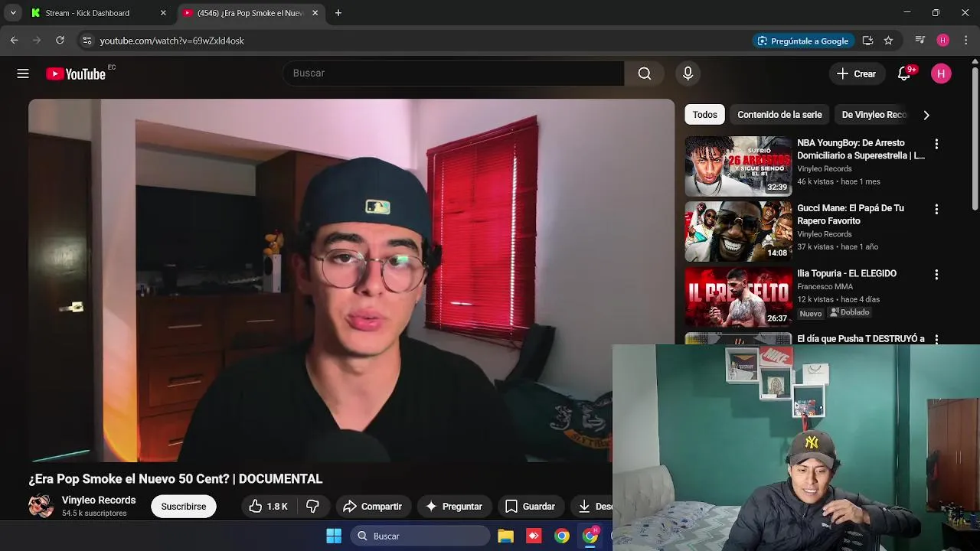This screenshot has height=551, width=980.
Task: Open the Vinyleo Records channel name link
Action: [99, 500]
